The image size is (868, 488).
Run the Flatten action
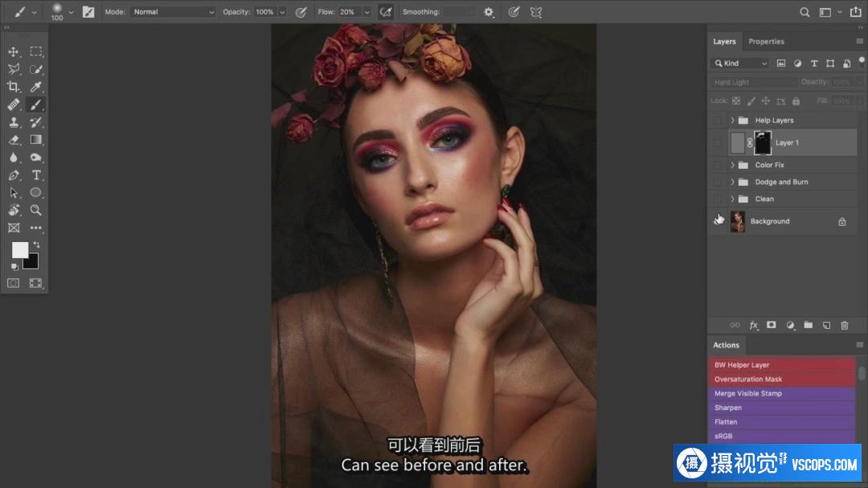tap(782, 422)
